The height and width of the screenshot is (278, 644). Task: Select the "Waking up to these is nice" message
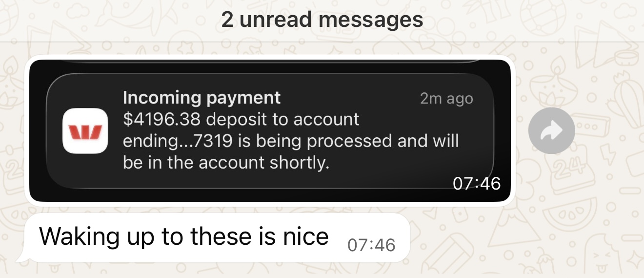click(214, 238)
